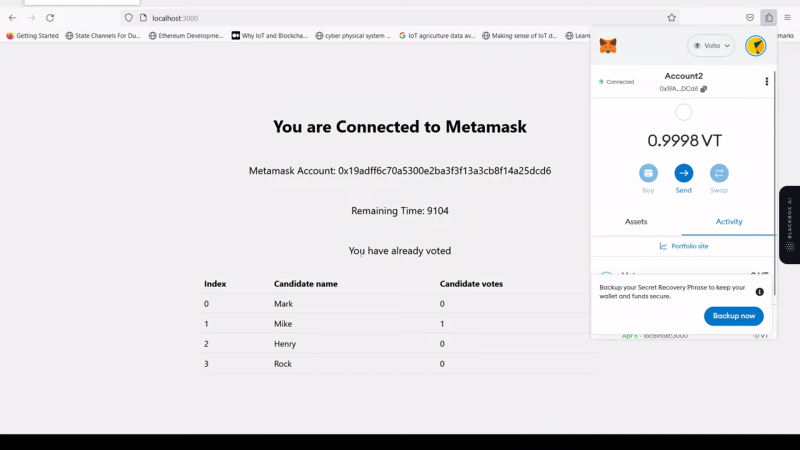Click the Connected status indicator
This screenshot has width=800, height=450.
[x=616, y=82]
